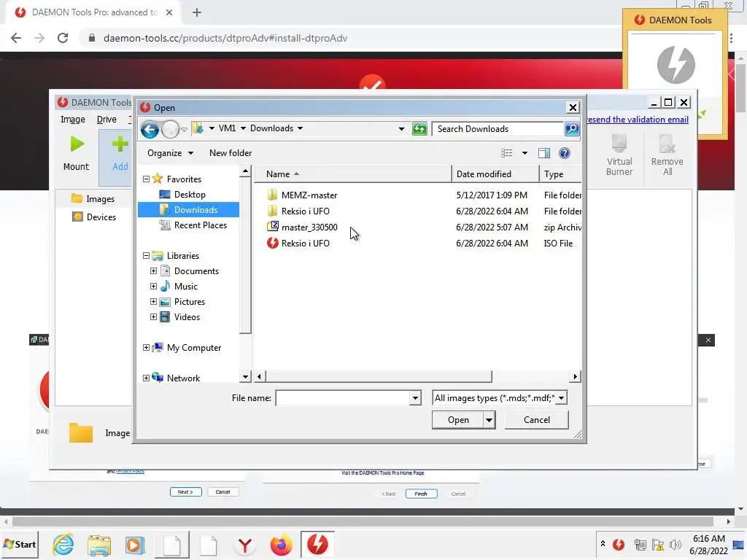Click the horizontal scrollbar in file list
Image resolution: width=747 pixels, height=560 pixels.
[x=379, y=377]
